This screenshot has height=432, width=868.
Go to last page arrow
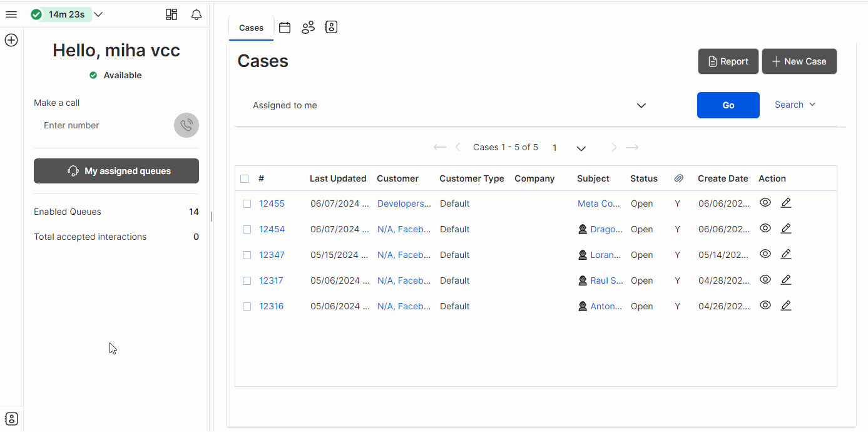coord(632,148)
